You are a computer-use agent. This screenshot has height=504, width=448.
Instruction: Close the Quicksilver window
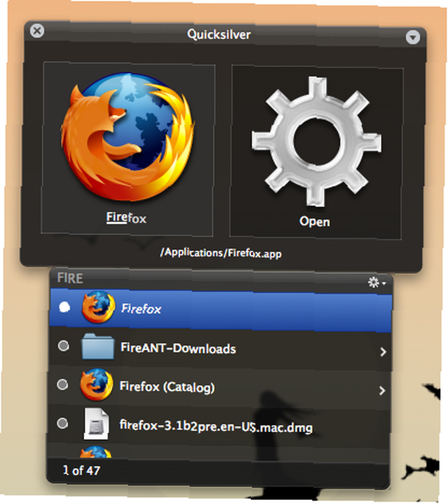[37, 31]
